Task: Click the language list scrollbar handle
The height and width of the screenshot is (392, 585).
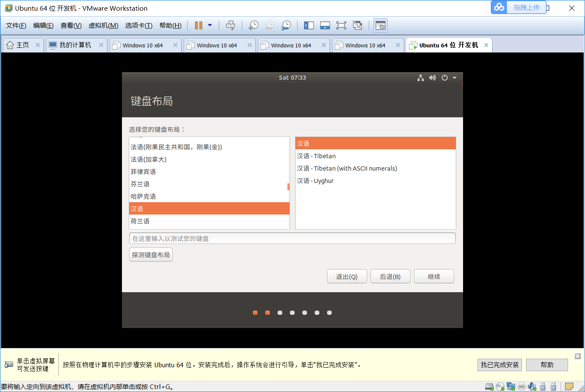Action: [x=288, y=187]
